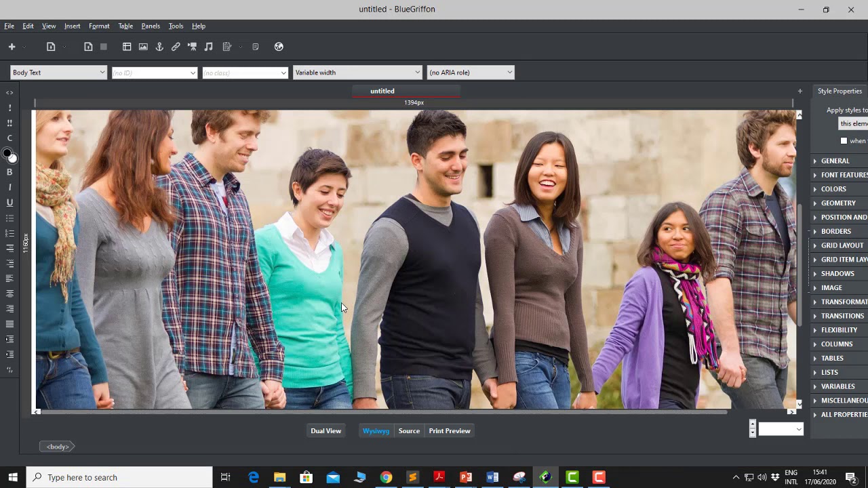Click the anchor icon

point(159,47)
